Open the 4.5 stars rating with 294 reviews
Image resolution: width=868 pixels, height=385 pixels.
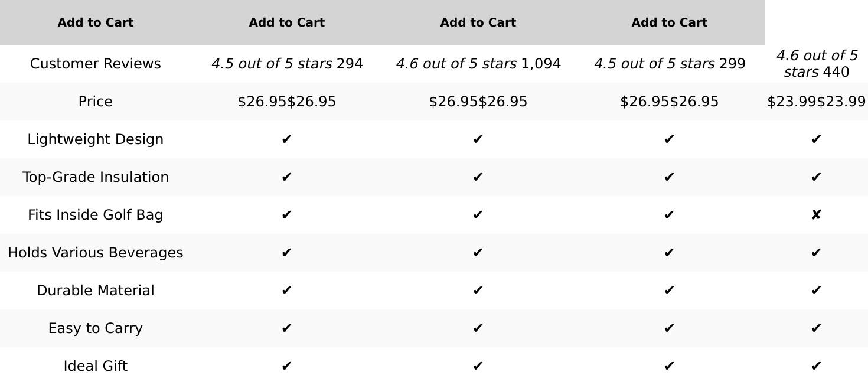[287, 64]
